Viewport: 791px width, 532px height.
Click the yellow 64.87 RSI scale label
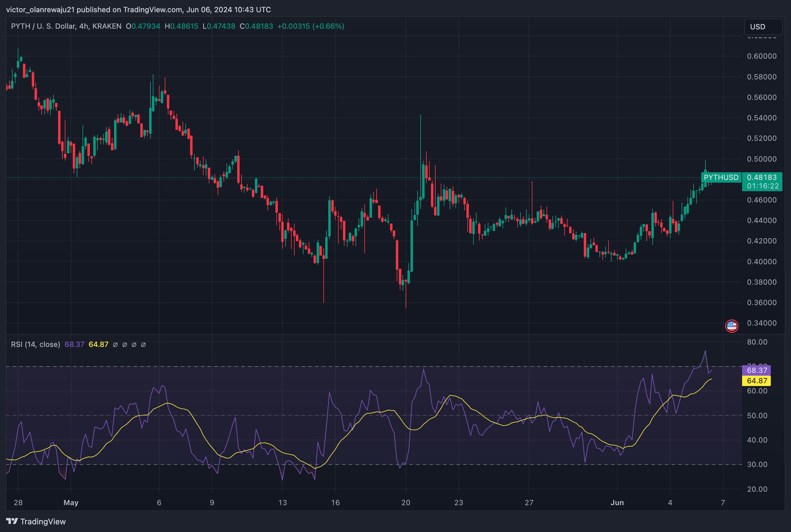coord(757,381)
